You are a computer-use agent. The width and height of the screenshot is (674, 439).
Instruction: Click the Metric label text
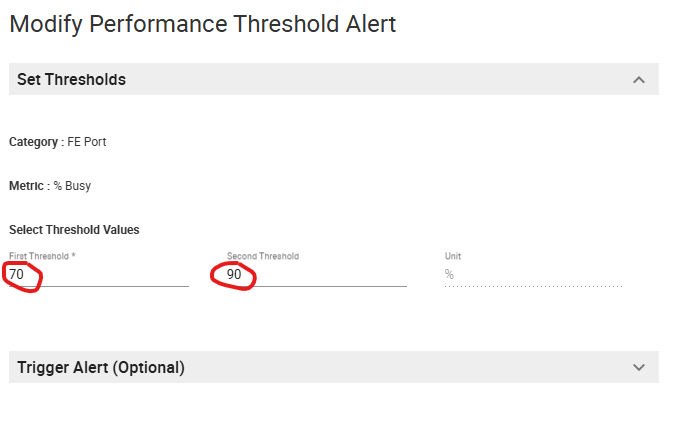pyautogui.click(x=27, y=185)
